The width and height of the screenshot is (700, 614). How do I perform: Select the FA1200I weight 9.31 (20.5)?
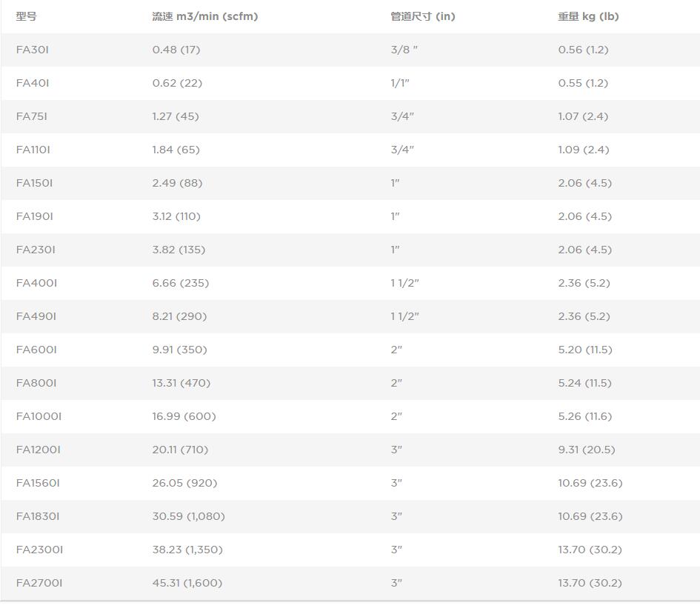point(587,450)
